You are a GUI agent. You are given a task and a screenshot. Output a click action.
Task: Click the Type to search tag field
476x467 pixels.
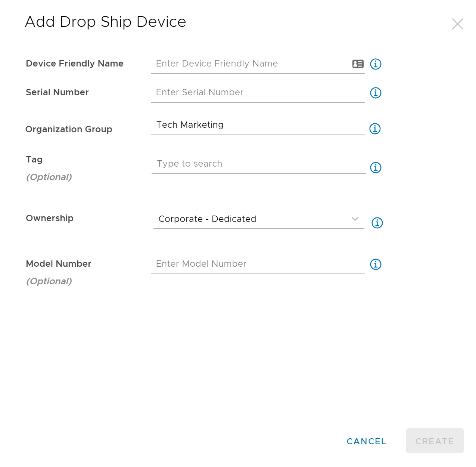coord(258,164)
